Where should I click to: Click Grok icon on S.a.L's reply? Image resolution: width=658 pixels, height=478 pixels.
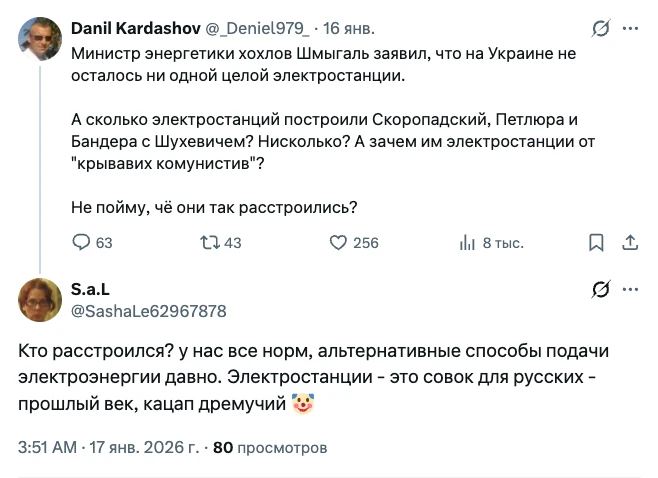pyautogui.click(x=601, y=290)
